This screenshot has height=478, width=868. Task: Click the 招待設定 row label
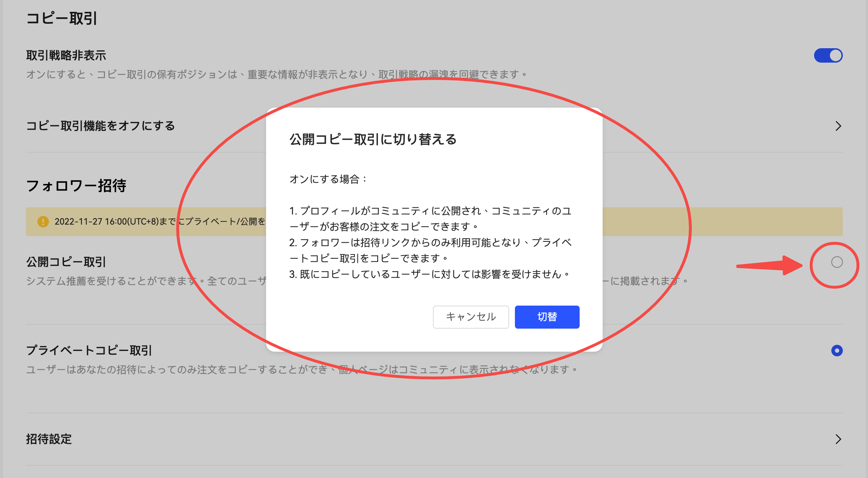[x=49, y=439]
